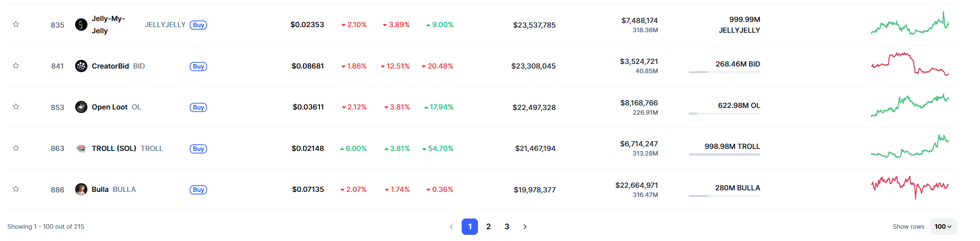Click the Open Loot coin logo
Image resolution: width=980 pixels, height=241 pixels.
pyautogui.click(x=81, y=107)
